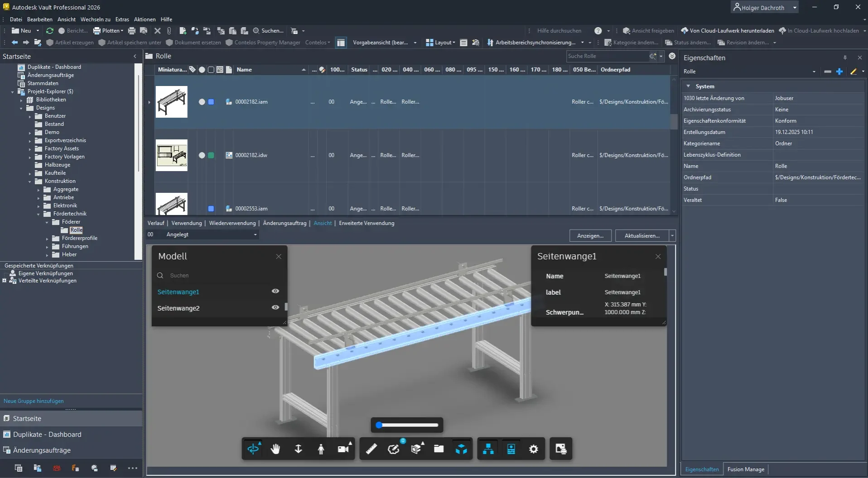Activate the Pan hand tool
868x478 pixels.
(x=275, y=449)
